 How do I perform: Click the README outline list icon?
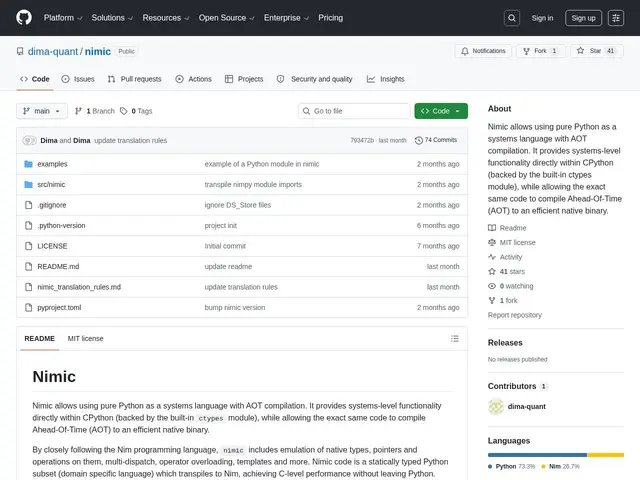[x=455, y=338]
